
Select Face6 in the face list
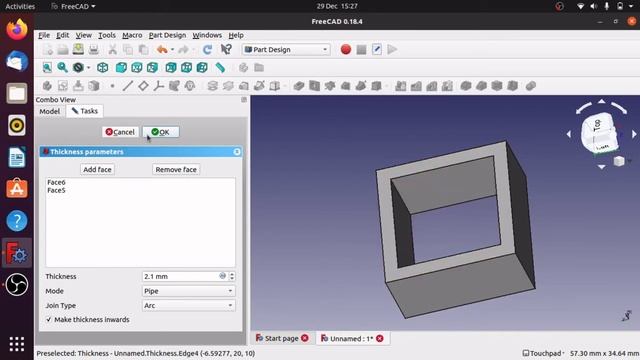[x=56, y=182]
